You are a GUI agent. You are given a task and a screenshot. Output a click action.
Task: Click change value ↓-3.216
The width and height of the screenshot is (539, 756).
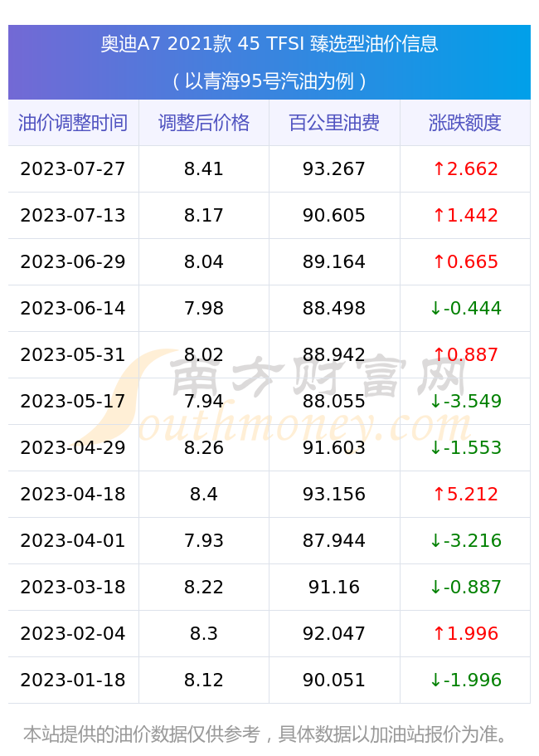pyautogui.click(x=465, y=540)
